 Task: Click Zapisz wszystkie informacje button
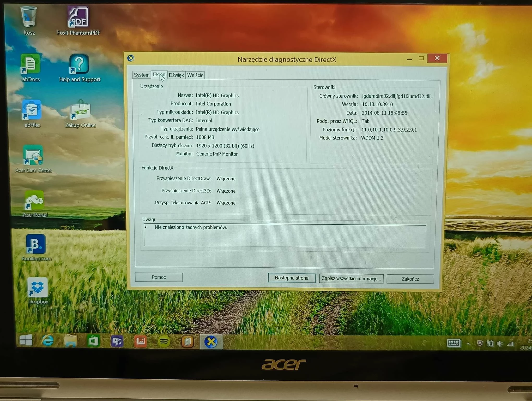pos(351,278)
